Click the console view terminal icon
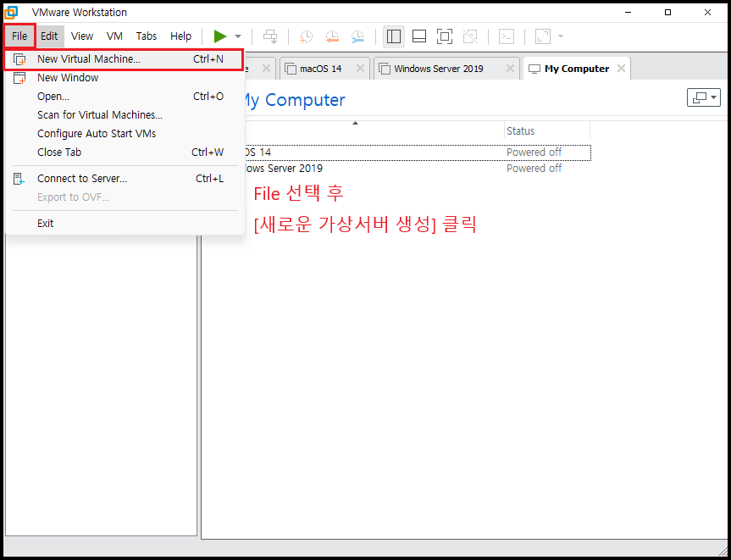The height and width of the screenshot is (560, 731). tap(507, 36)
